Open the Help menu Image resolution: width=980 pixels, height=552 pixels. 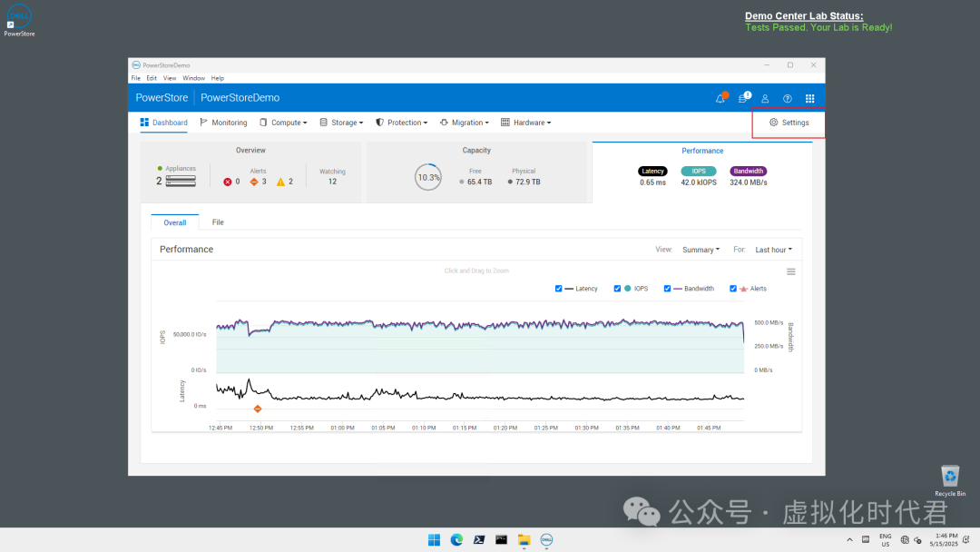218,78
